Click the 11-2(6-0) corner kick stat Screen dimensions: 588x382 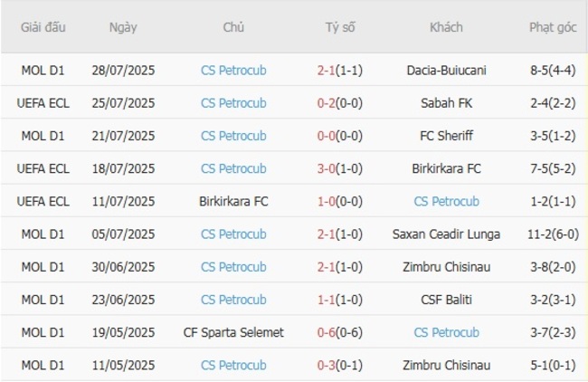pyautogui.click(x=553, y=234)
